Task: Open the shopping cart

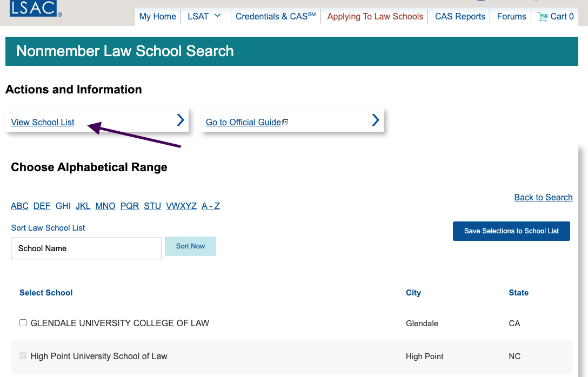Action: click(x=556, y=16)
